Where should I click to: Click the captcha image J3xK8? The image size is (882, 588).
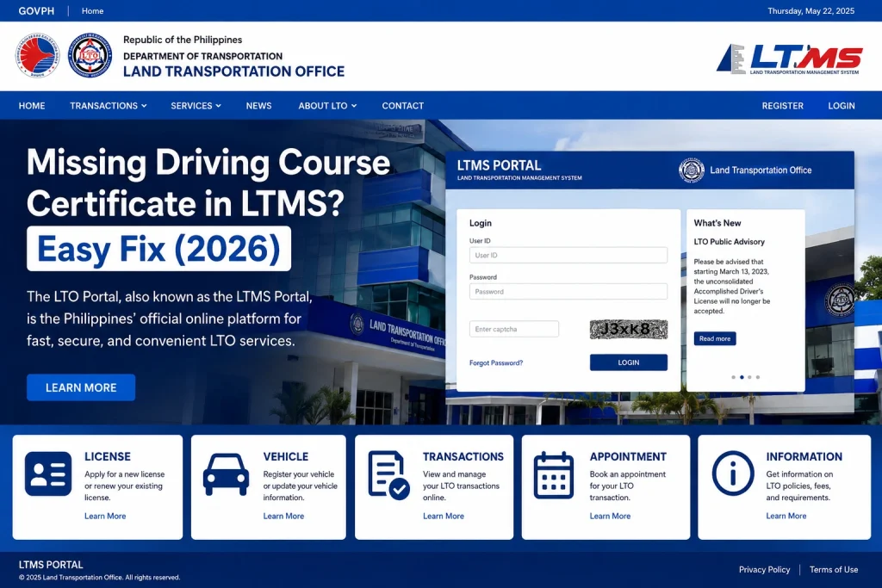pyautogui.click(x=628, y=329)
